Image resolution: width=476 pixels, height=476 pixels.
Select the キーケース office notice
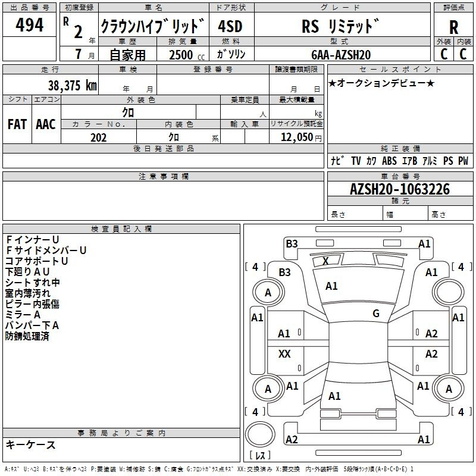[31, 444]
